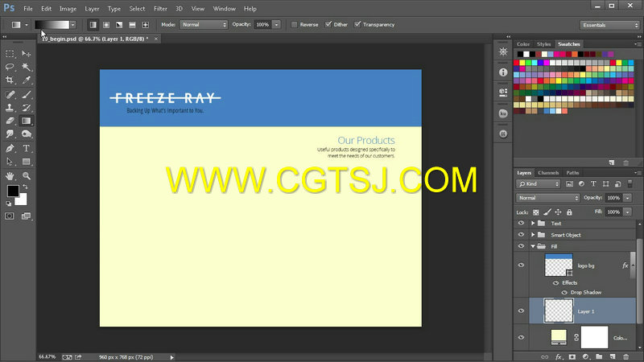
Task: Select the Rectangle shape tool
Action: 27,162
